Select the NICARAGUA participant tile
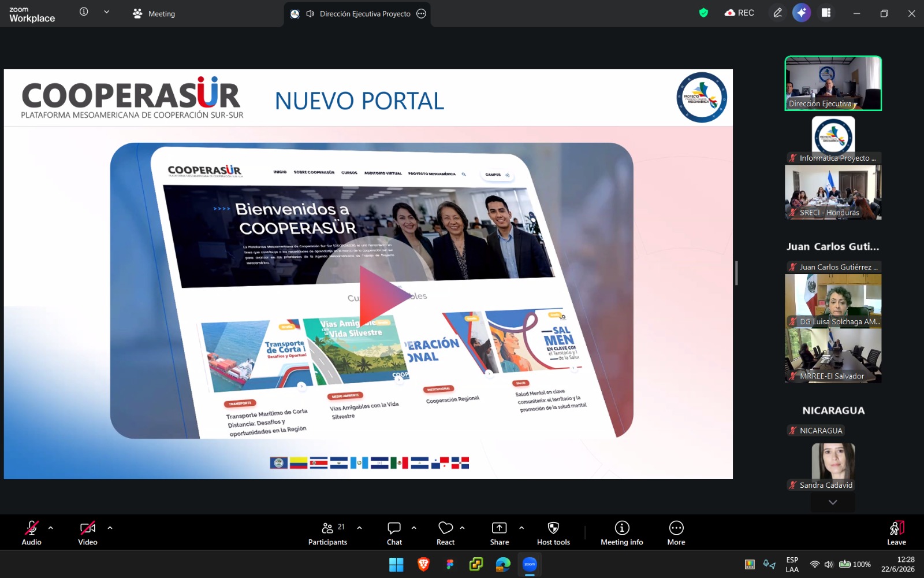The width and height of the screenshot is (924, 578). pyautogui.click(x=833, y=410)
